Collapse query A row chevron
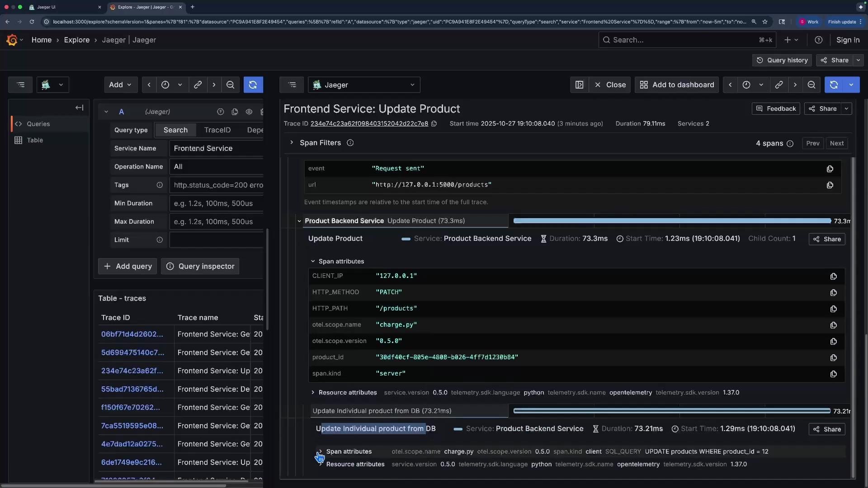 coord(106,112)
